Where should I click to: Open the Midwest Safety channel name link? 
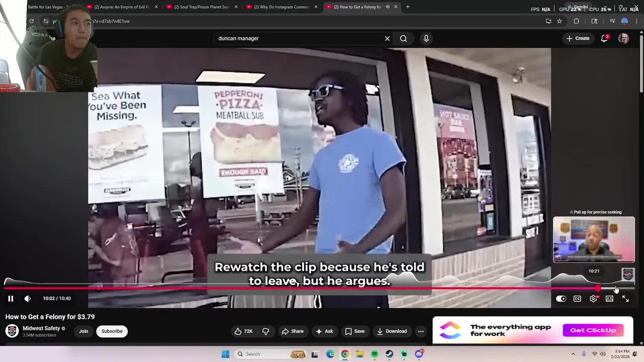41,328
